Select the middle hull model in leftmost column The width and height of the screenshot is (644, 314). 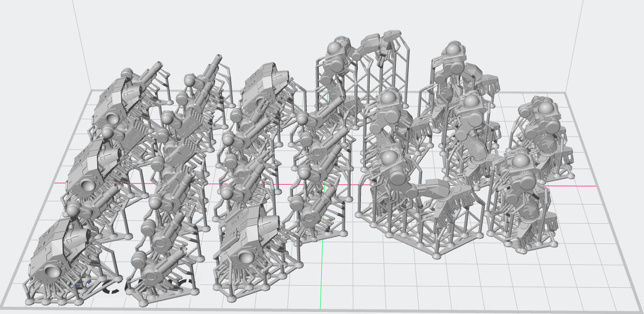tap(94, 169)
